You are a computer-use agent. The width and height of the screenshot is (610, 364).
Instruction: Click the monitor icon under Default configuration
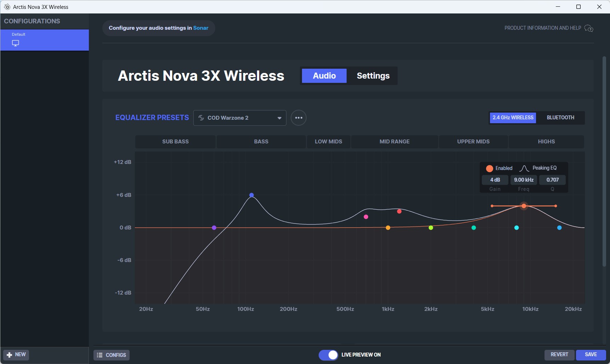click(16, 43)
